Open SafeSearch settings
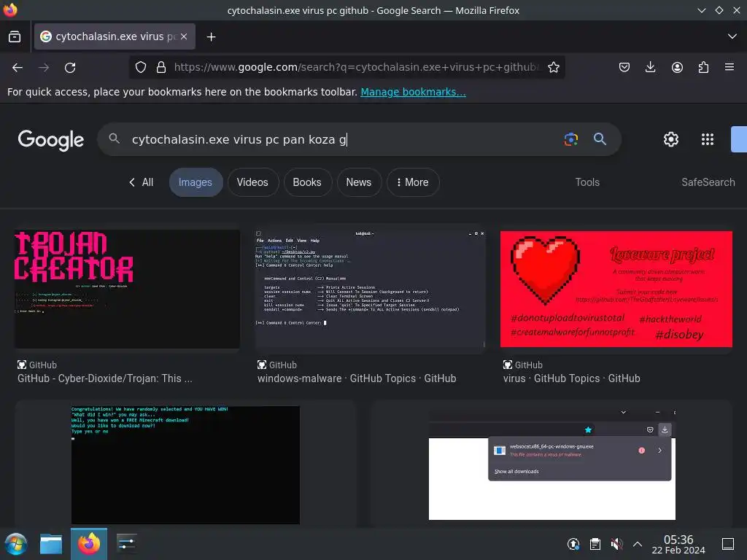 pos(708,182)
